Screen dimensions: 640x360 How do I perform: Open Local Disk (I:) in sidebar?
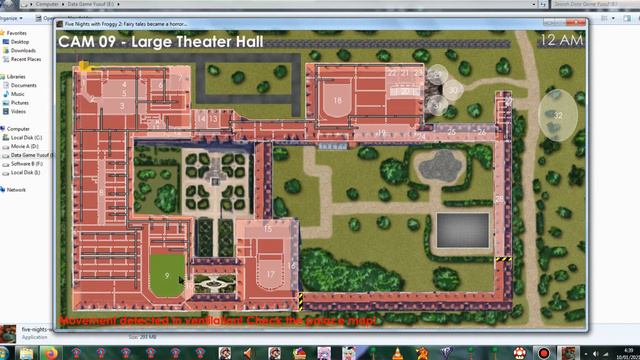pyautogui.click(x=25, y=173)
